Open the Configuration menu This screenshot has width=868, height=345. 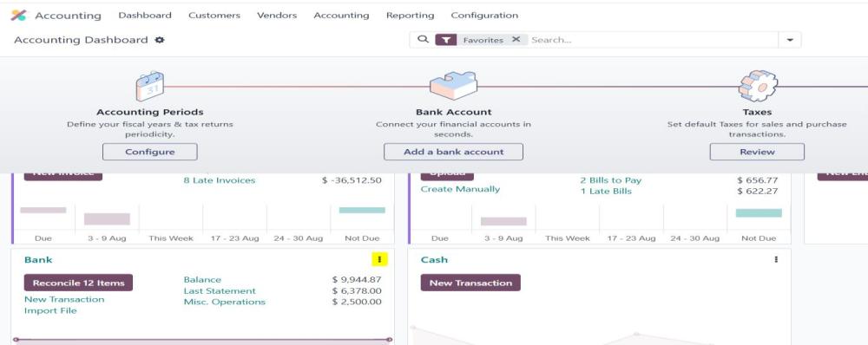click(484, 16)
